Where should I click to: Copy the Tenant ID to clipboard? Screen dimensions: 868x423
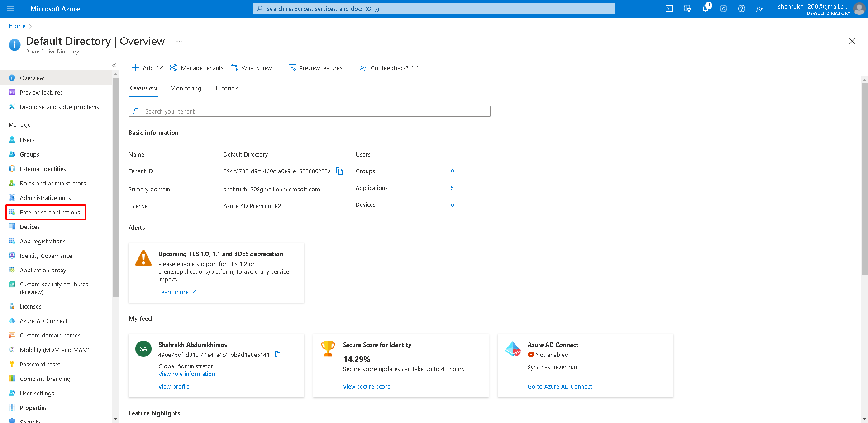(x=339, y=171)
